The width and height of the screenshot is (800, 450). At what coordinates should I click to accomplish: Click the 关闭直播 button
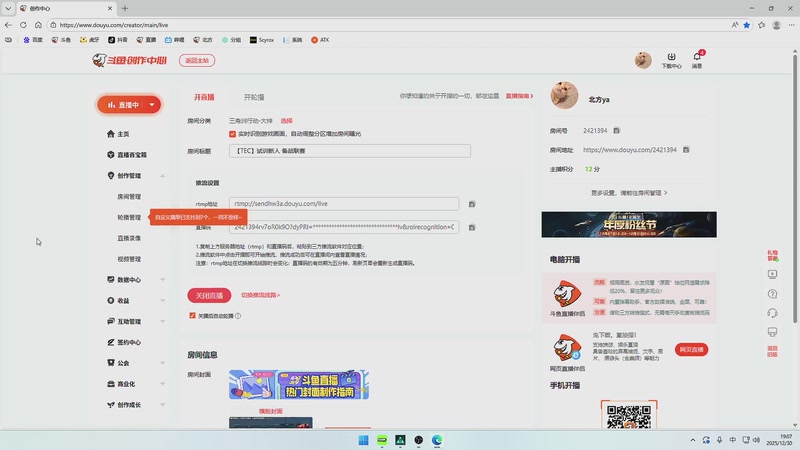click(209, 295)
